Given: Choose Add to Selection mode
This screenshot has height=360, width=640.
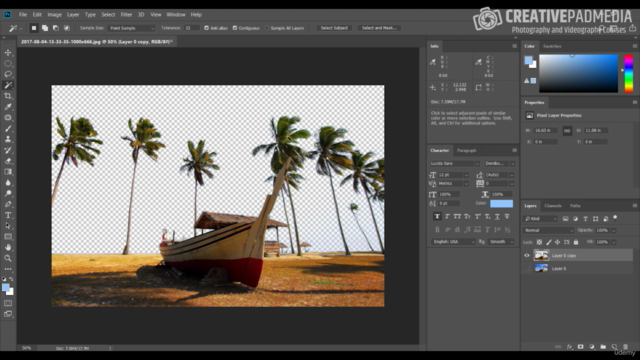Looking at the screenshot, I should 45,28.
